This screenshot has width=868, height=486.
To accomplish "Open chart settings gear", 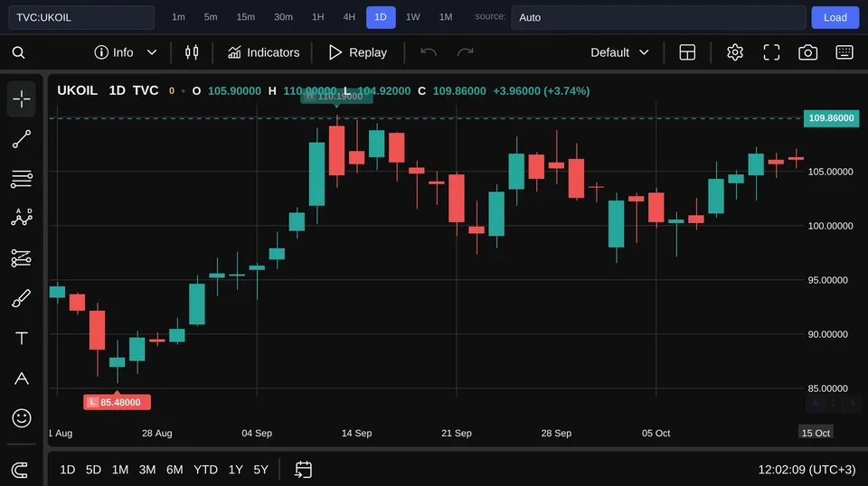I will 734,52.
